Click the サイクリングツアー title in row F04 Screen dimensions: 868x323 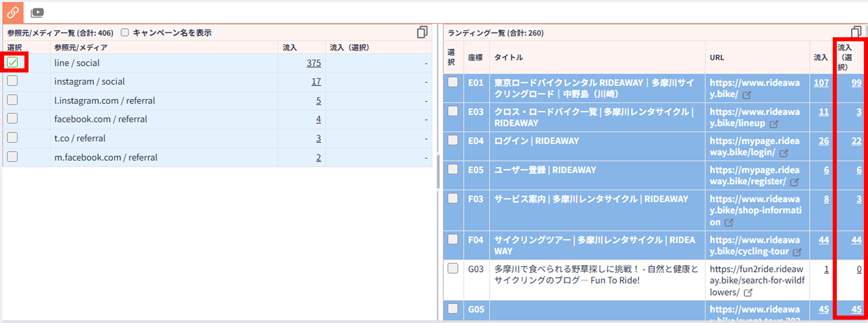coord(595,245)
